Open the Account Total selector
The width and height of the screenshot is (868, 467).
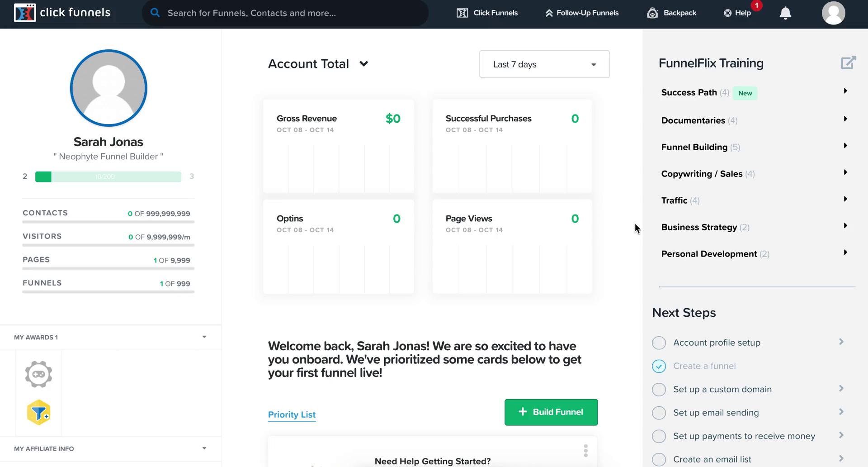click(x=318, y=64)
